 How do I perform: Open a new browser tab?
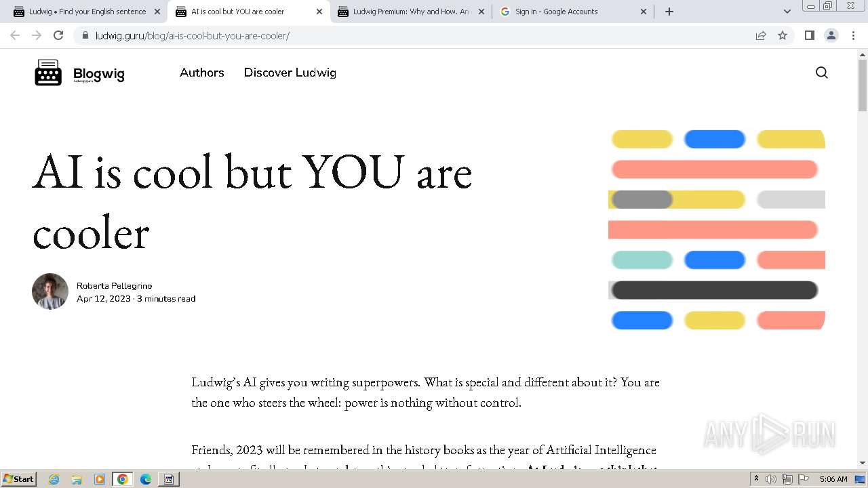click(669, 12)
